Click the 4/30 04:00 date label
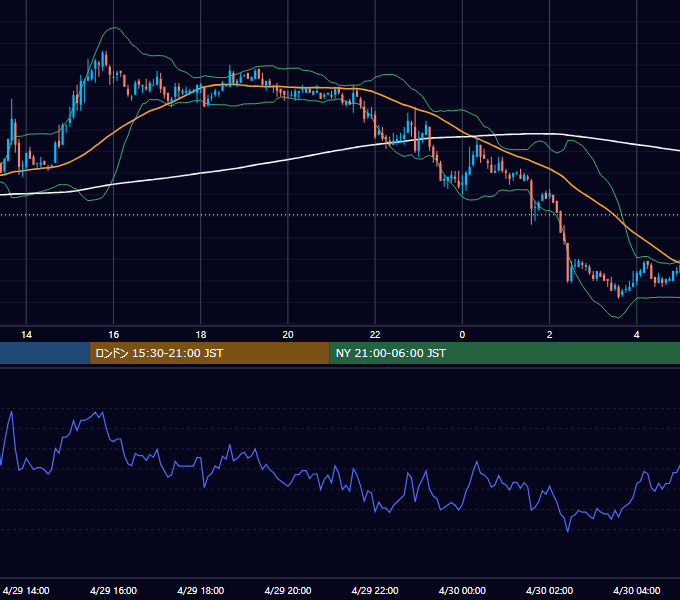Screen dimensions: 680x600 (637, 590)
